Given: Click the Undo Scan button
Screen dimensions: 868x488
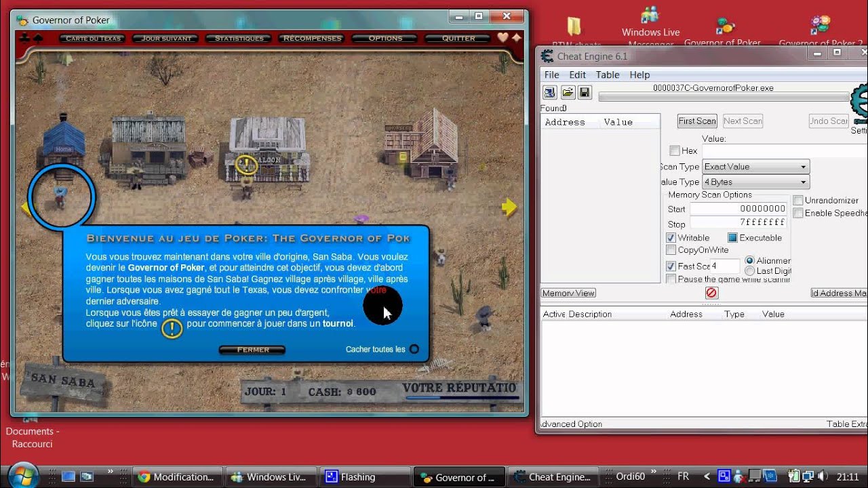Looking at the screenshot, I should tap(829, 121).
